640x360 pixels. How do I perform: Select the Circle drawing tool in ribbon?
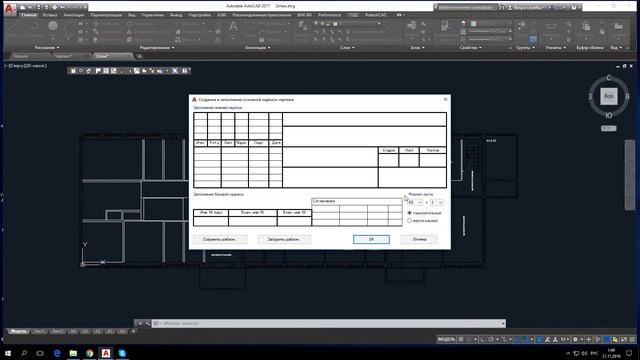[53, 26]
